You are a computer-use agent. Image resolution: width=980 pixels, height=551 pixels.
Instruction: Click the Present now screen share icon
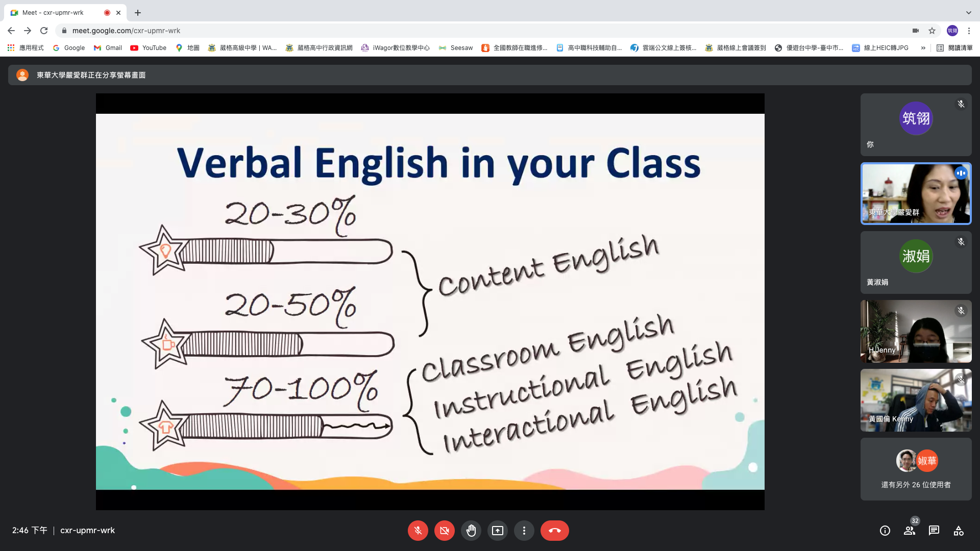click(497, 531)
